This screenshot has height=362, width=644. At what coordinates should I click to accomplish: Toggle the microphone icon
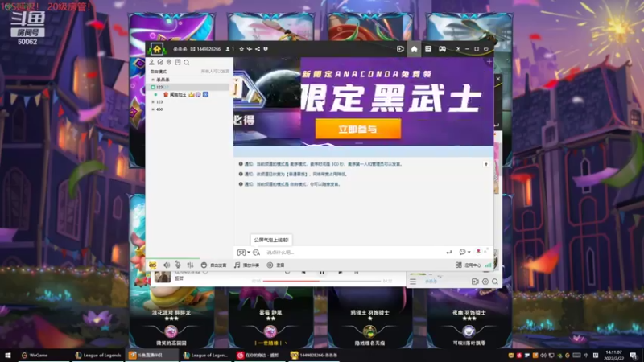(178, 265)
